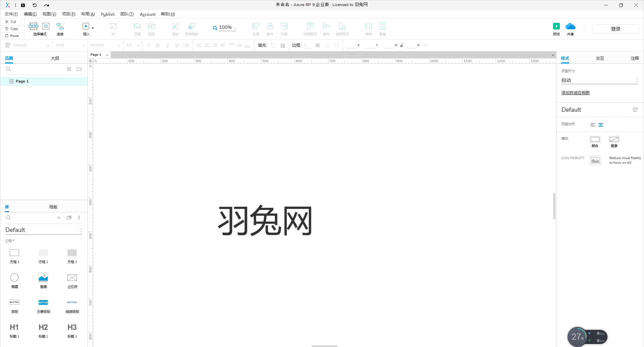Open the 文件(F) menu
Viewport: 644px width, 347px height.
(11, 14)
